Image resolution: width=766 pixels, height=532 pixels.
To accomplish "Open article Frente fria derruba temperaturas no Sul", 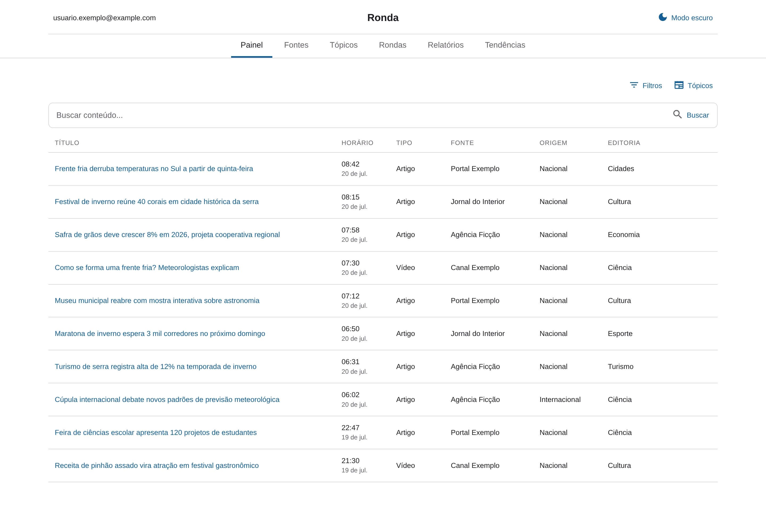I will (154, 169).
